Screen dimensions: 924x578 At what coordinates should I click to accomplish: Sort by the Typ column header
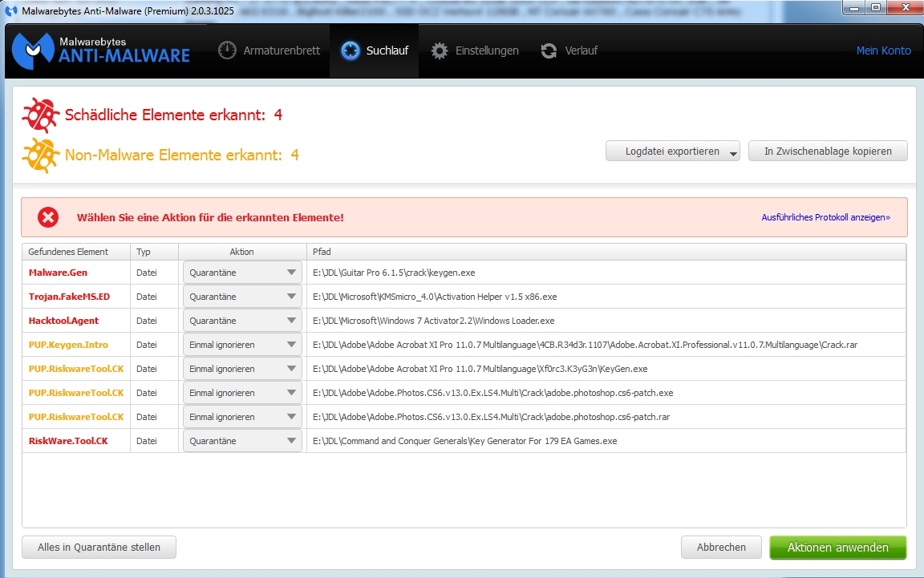(154, 252)
